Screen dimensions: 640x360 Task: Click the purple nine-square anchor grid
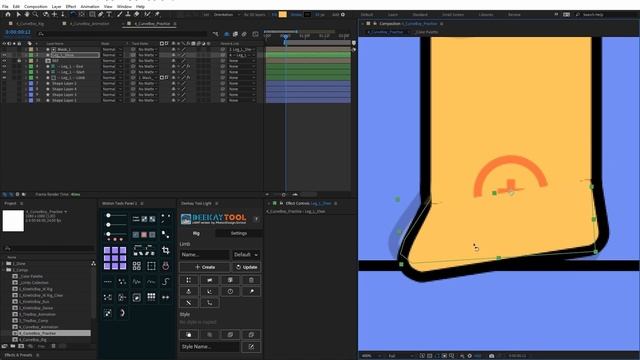[115, 258]
